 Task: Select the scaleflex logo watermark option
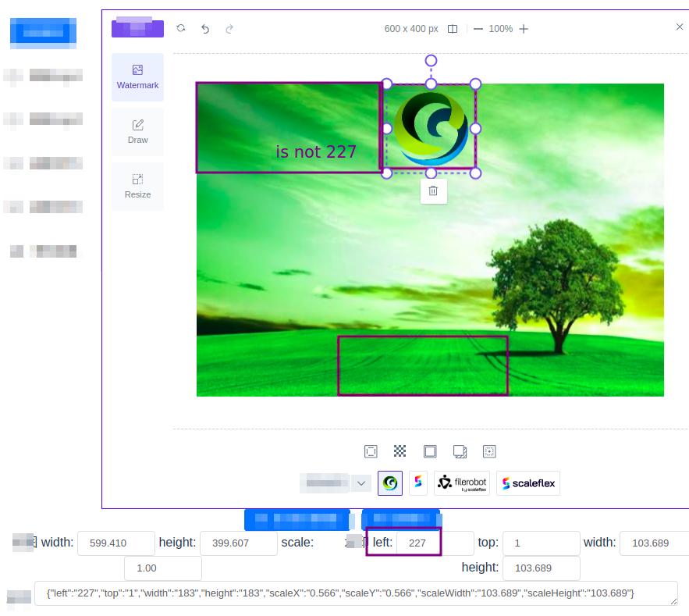tap(528, 482)
